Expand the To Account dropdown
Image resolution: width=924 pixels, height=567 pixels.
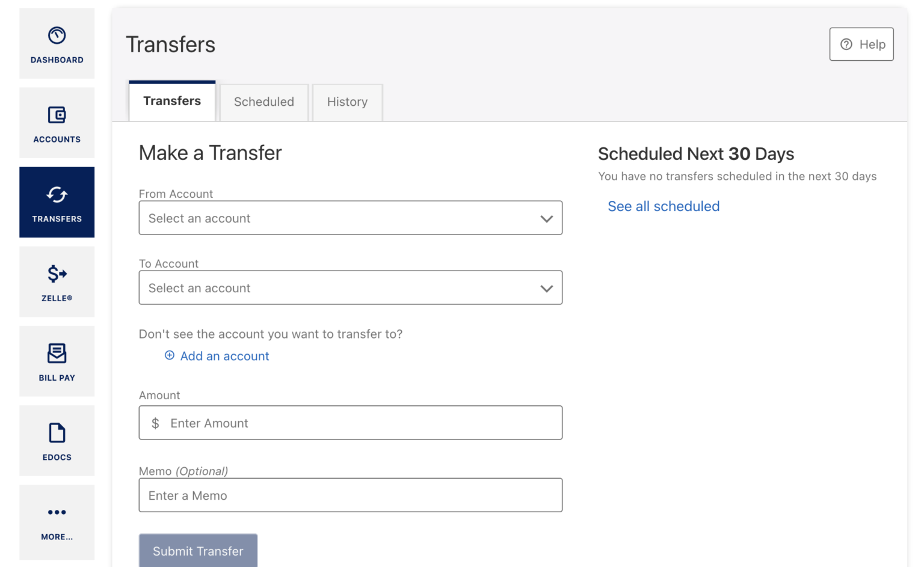[337, 288]
